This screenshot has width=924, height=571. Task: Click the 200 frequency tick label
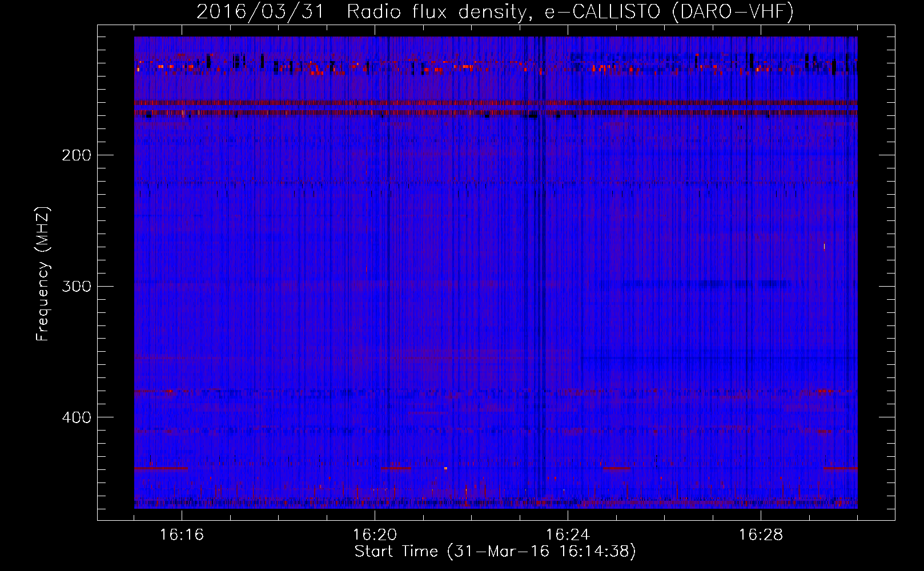click(77, 155)
